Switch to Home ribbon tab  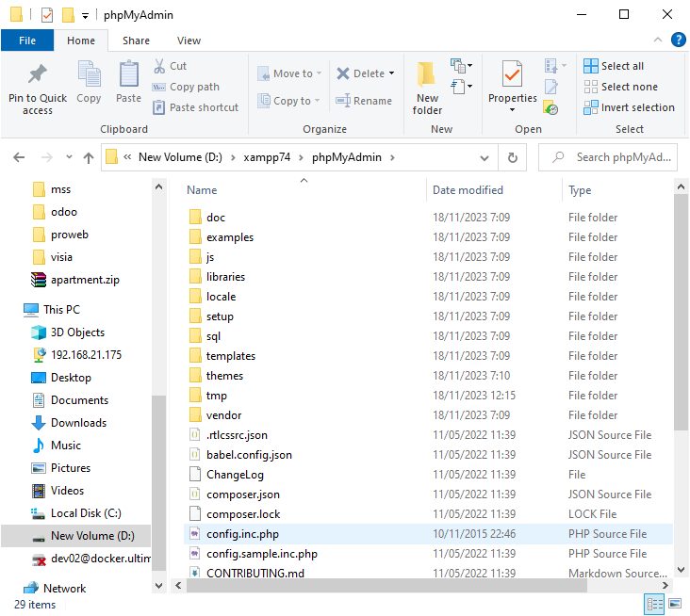[81, 41]
